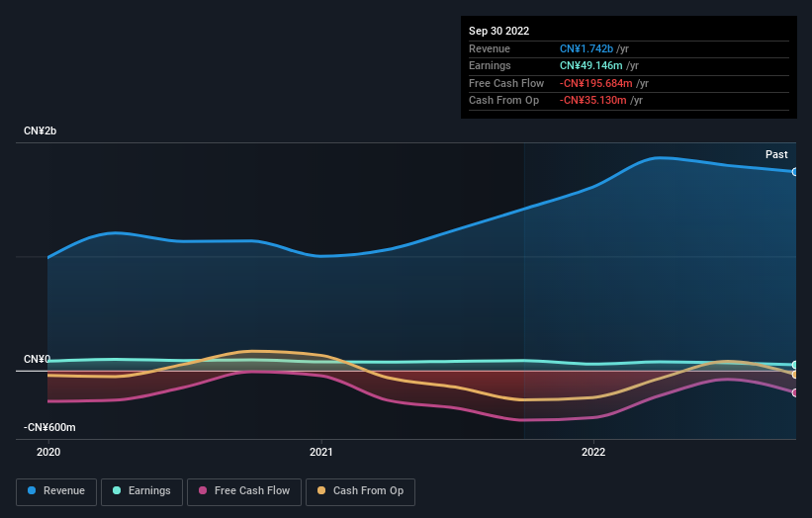
Task: Click the orange Cash From Op endpoint marker
Action: coord(795,375)
